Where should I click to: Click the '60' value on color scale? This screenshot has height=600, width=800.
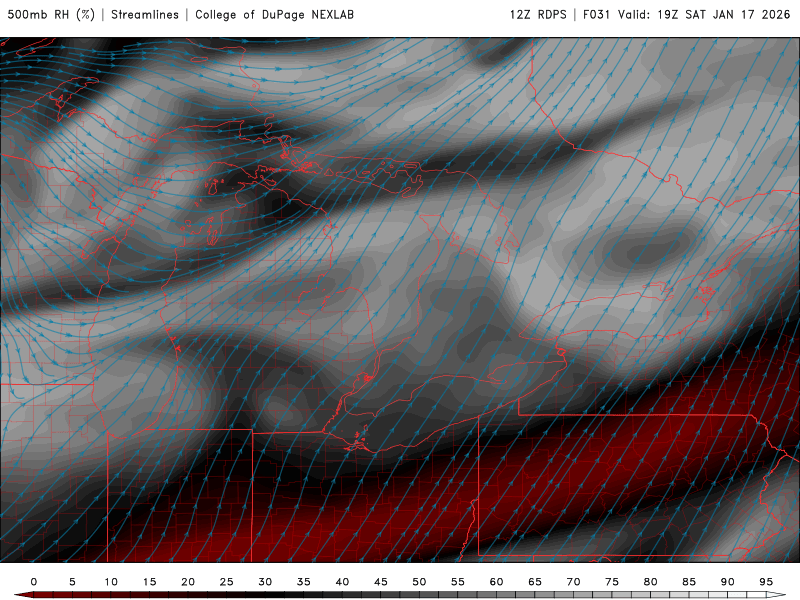click(x=496, y=582)
